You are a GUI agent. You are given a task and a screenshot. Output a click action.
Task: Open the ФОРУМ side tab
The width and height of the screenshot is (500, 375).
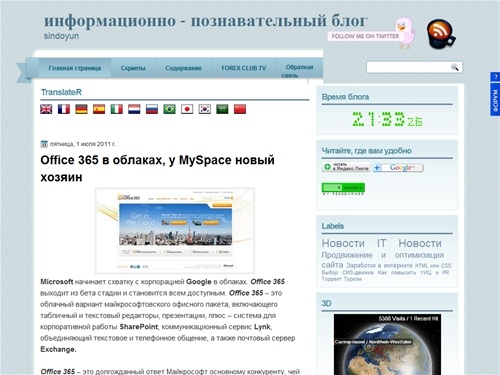tap(495, 99)
